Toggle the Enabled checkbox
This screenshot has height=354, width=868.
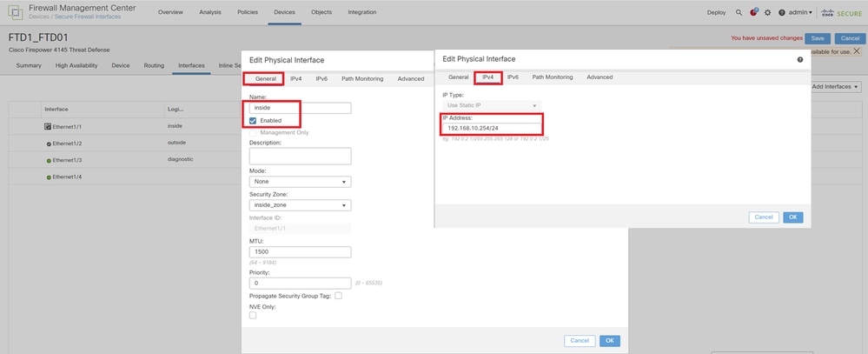tap(253, 120)
